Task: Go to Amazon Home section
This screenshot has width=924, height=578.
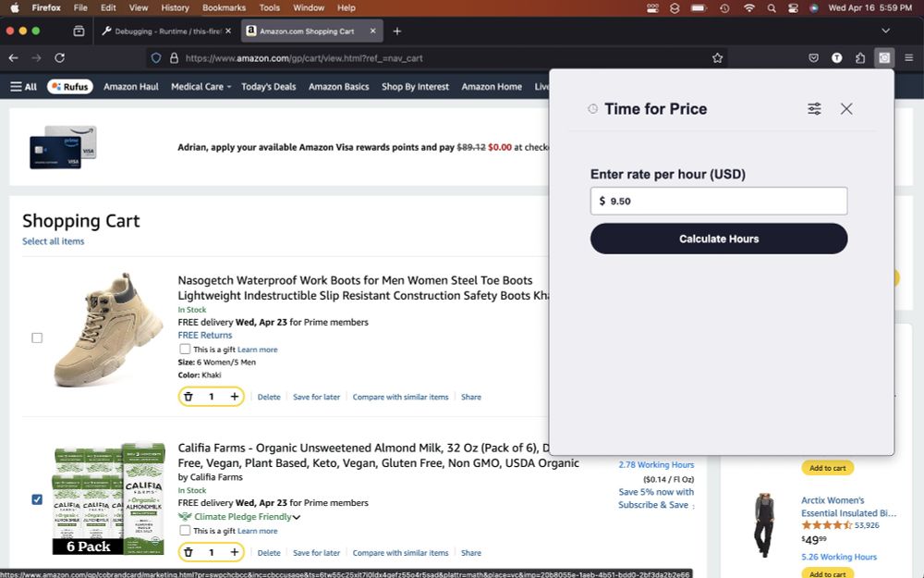Action: click(x=492, y=87)
